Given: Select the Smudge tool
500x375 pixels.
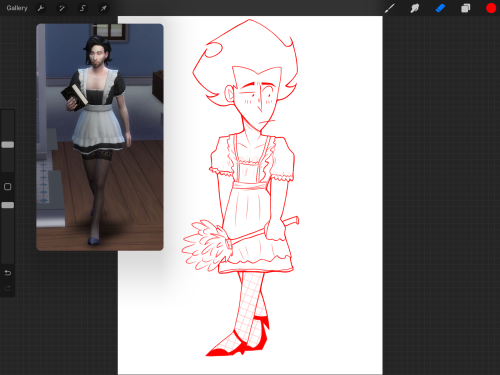Looking at the screenshot, I should [415, 8].
